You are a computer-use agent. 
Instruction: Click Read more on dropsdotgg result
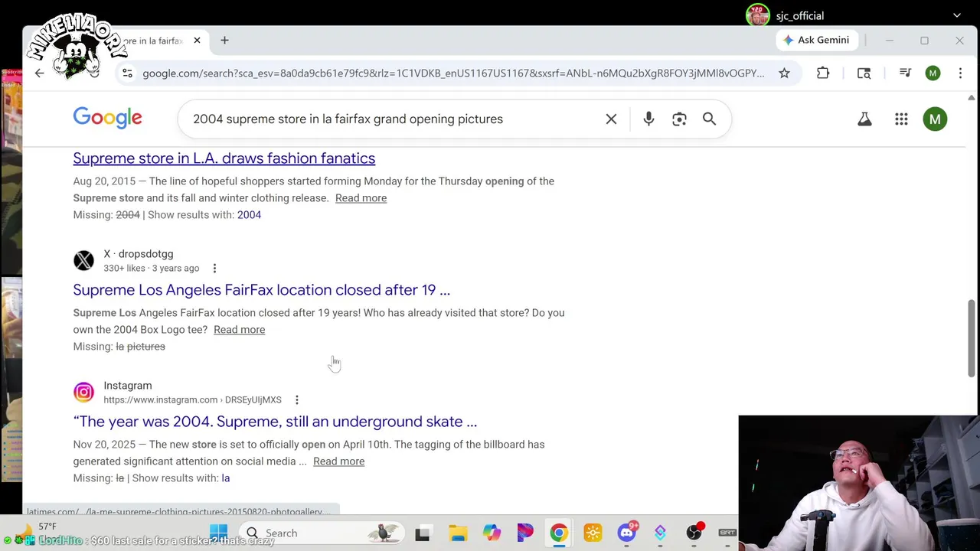239,330
